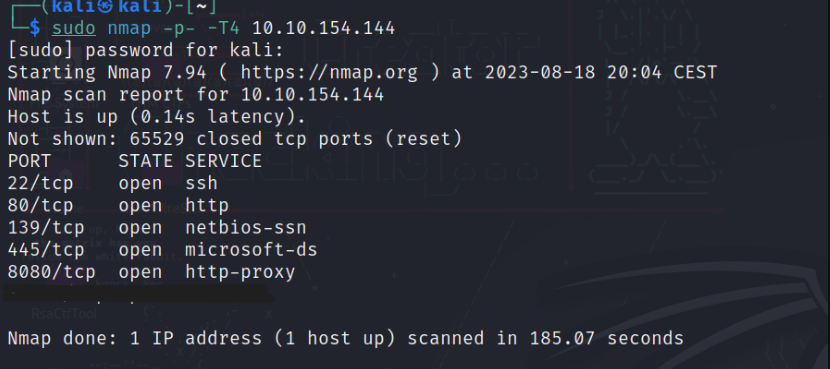The height and width of the screenshot is (369, 830).
Task: Click the 139/tcp port entry
Action: pyautogui.click(x=46, y=228)
